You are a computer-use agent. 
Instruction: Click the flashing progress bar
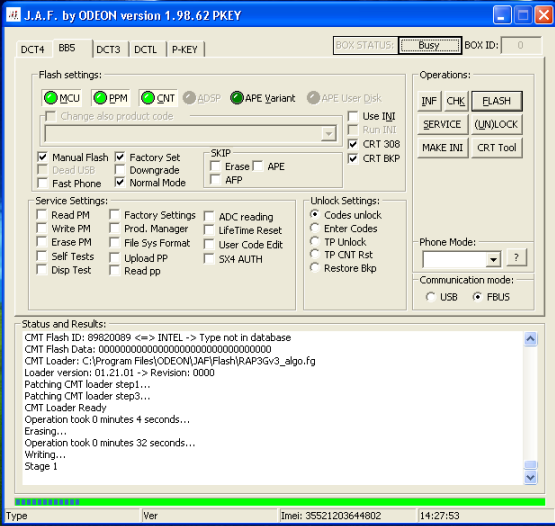[280, 502]
